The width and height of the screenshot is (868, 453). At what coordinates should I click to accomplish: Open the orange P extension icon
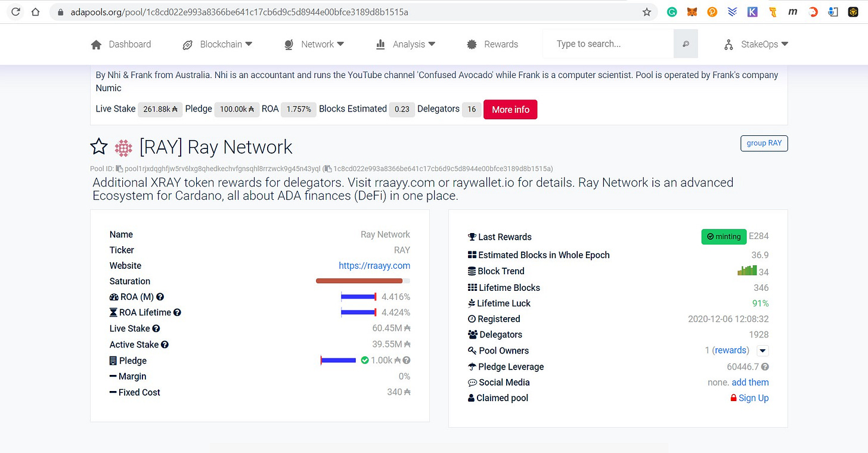click(x=712, y=12)
